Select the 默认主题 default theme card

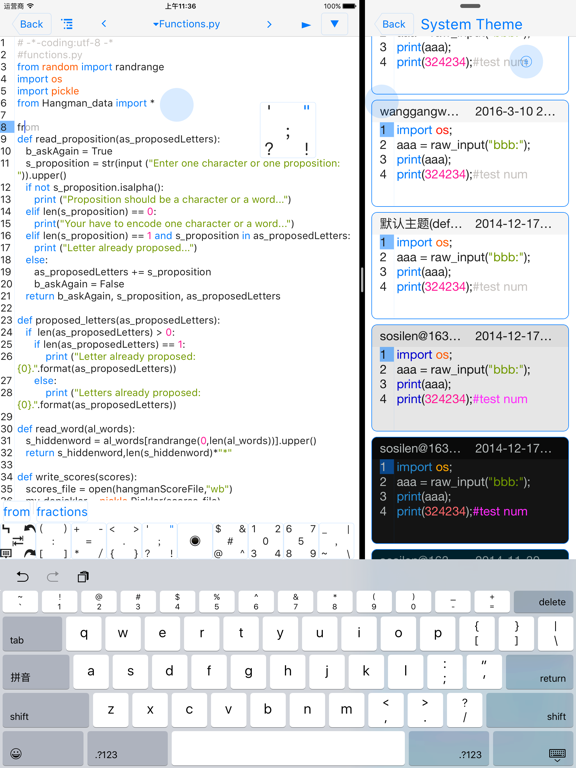(x=470, y=265)
